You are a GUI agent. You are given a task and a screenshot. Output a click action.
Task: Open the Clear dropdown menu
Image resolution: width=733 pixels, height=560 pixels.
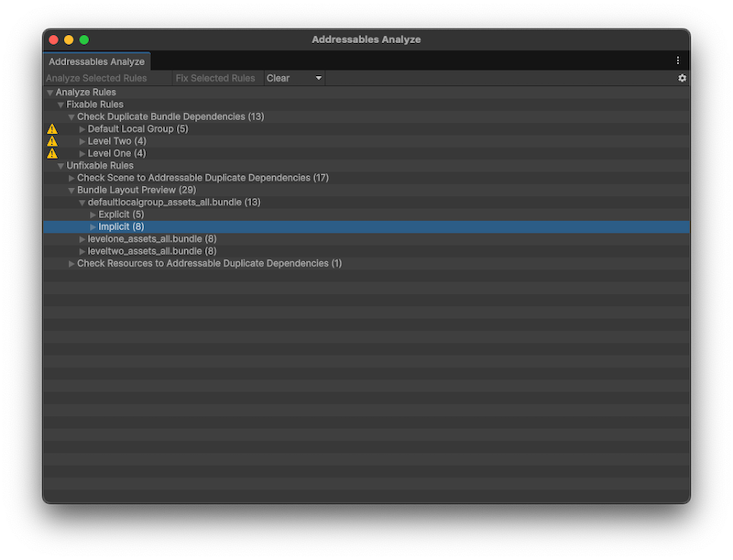pos(294,79)
